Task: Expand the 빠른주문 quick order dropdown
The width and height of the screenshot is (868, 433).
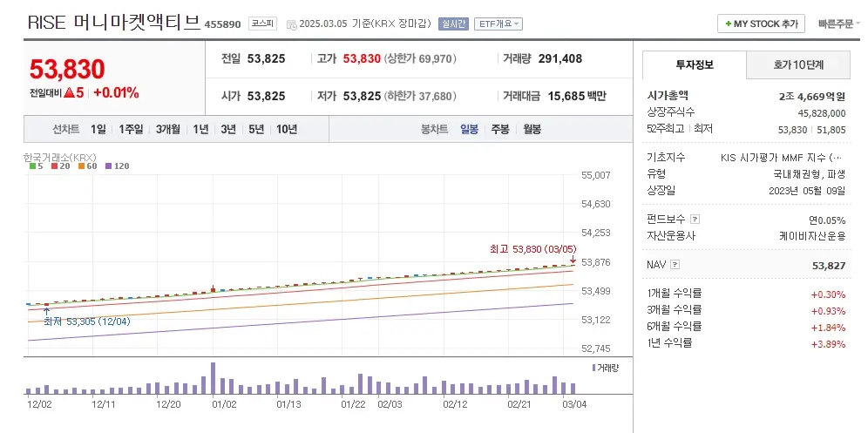Action: 838,24
